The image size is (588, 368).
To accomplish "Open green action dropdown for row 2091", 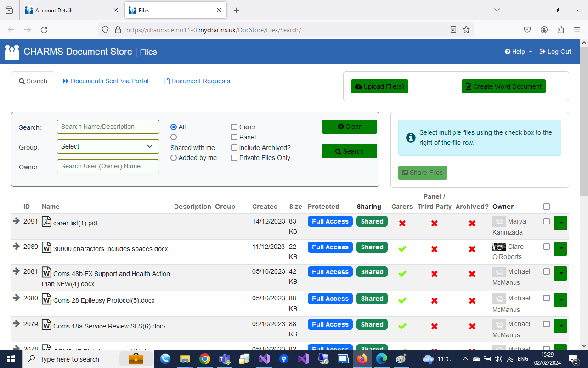I will [560, 223].
